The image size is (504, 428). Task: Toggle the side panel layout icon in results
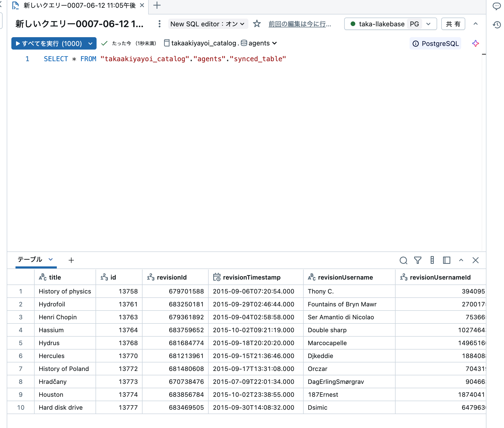click(447, 260)
